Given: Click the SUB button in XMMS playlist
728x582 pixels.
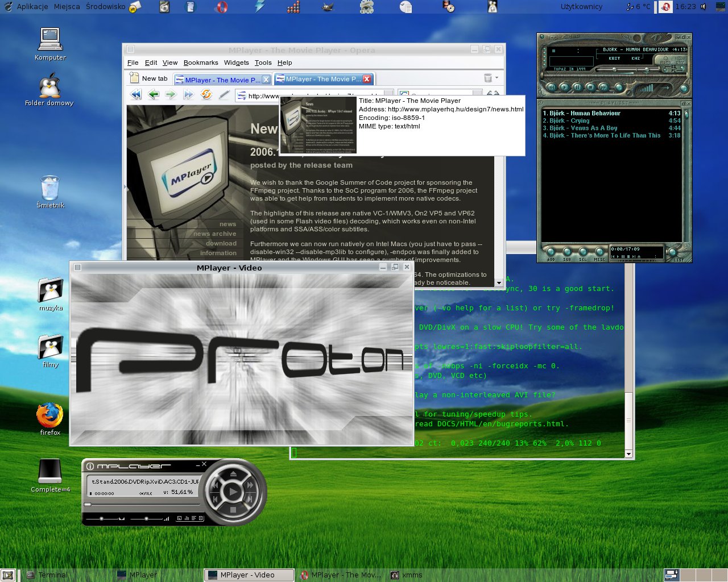Looking at the screenshot, I should click(567, 252).
